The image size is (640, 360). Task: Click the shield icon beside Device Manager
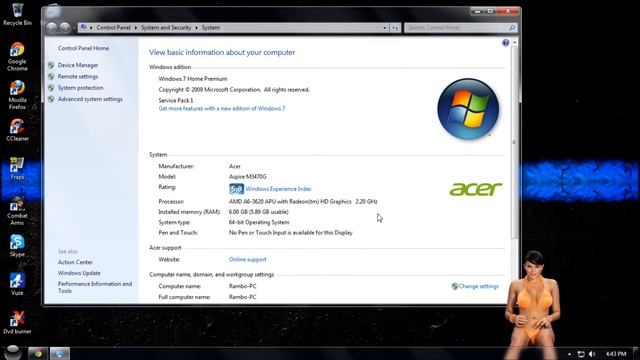tap(51, 65)
